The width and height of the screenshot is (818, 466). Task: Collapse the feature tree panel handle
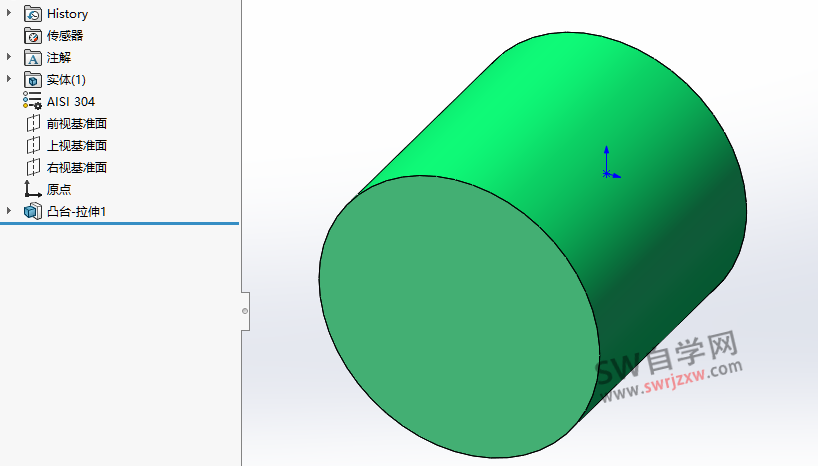[x=245, y=311]
